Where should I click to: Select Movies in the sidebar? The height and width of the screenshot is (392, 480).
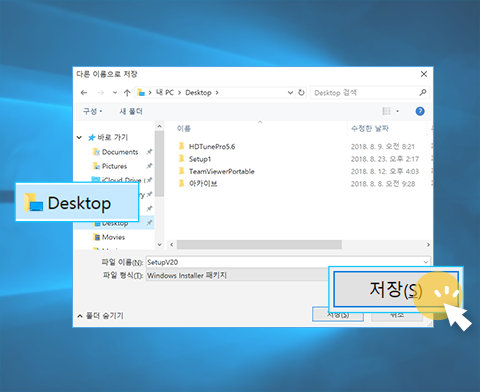coord(113,237)
